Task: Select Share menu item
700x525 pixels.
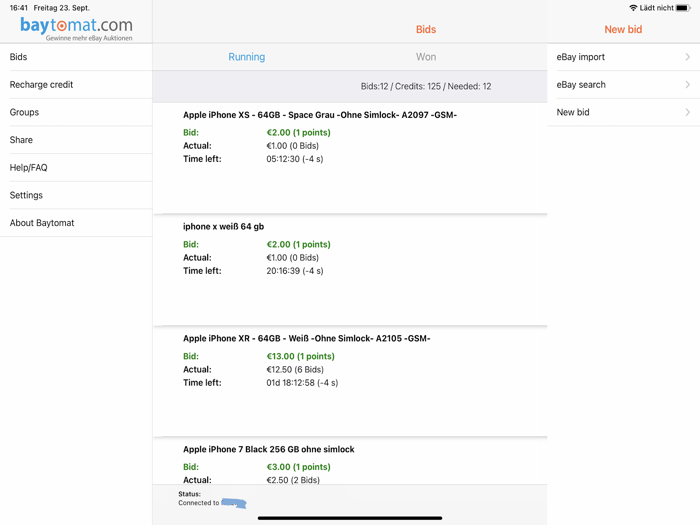Action: click(x=76, y=140)
